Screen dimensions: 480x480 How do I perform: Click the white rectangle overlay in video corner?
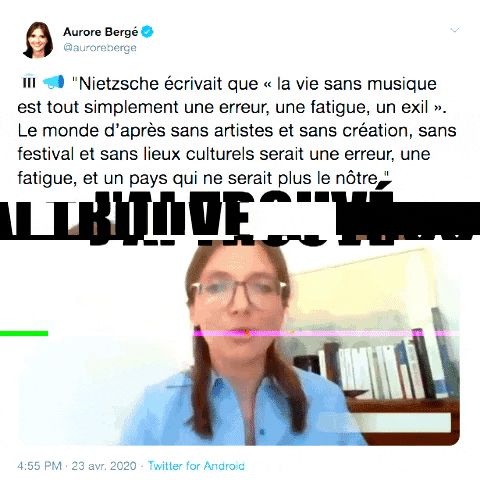(384, 423)
